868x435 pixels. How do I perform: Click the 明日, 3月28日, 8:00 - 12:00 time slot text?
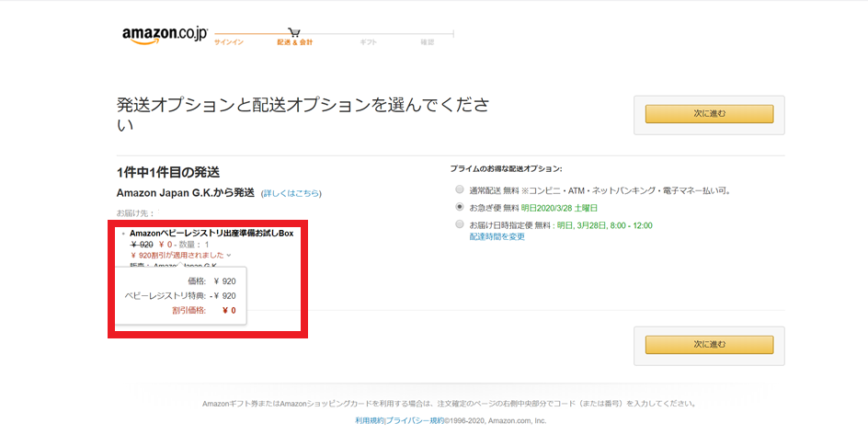[604, 225]
